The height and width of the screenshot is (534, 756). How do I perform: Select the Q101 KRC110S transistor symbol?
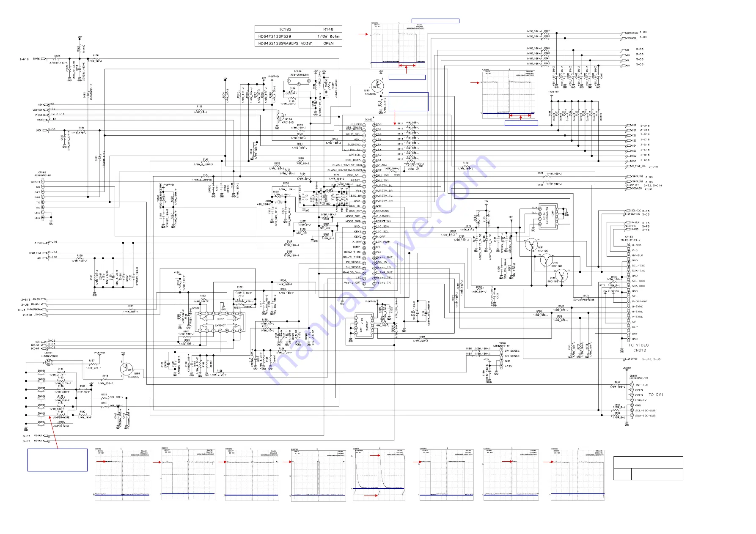[531, 244]
